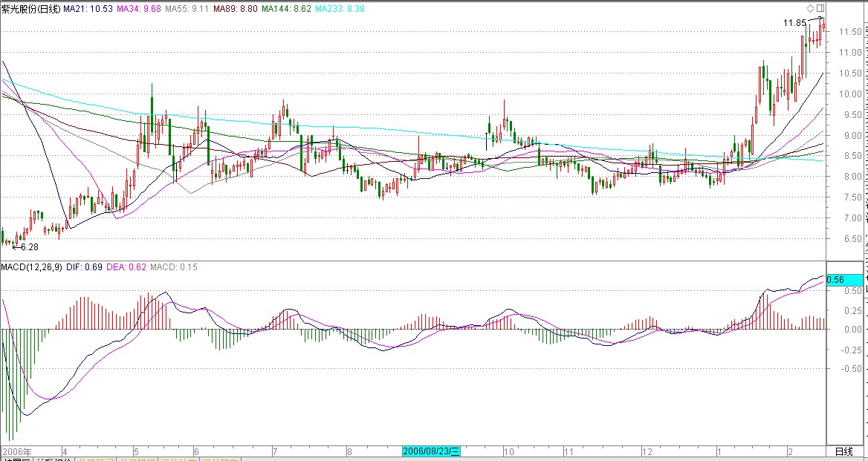The height and width of the screenshot is (461, 868).
Task: Click the split-window icon at chart top-right
Action: pos(820,7)
